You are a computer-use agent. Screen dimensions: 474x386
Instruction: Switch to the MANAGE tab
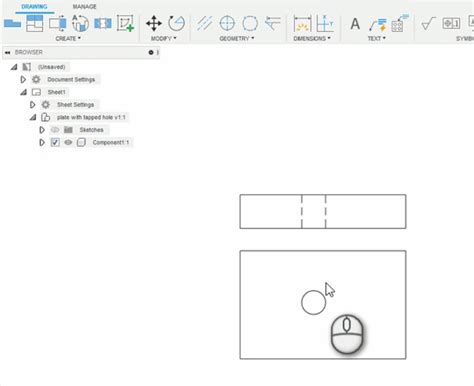[84, 7]
